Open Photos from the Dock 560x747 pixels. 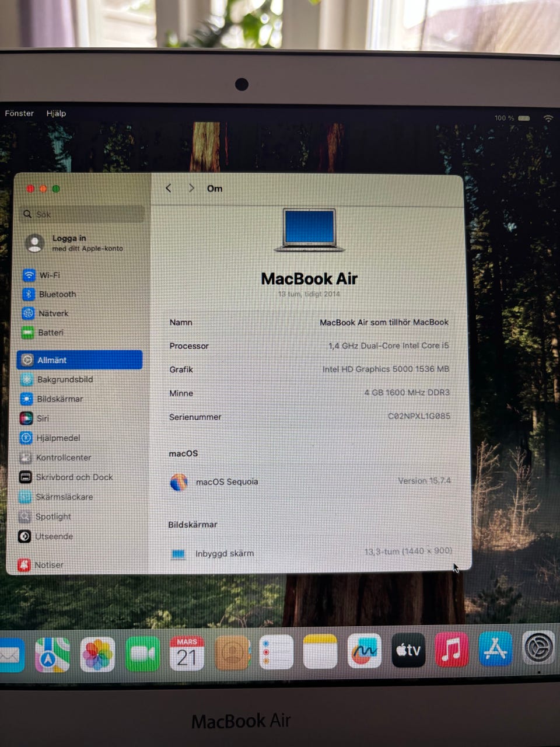point(97,654)
